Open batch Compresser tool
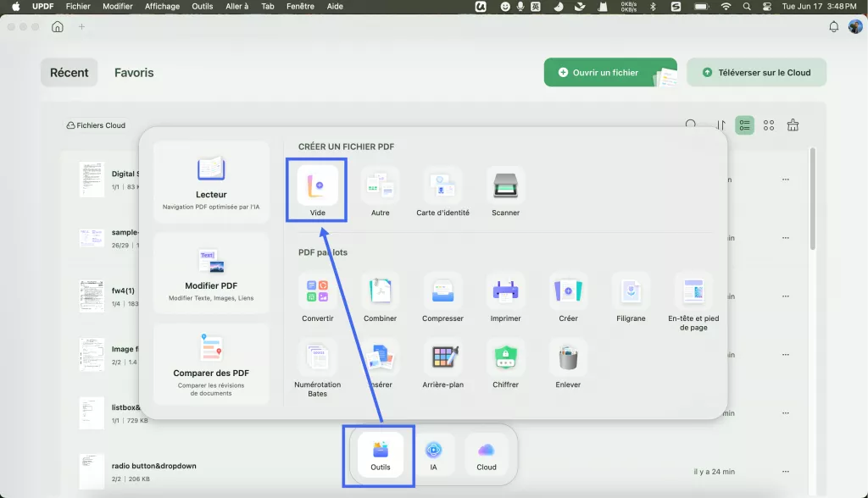Screen dimensions: 868x498 pyautogui.click(x=442, y=297)
